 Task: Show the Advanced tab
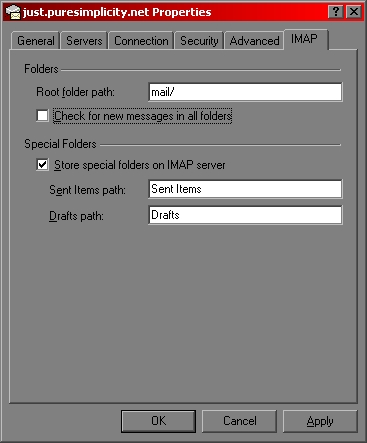(254, 41)
